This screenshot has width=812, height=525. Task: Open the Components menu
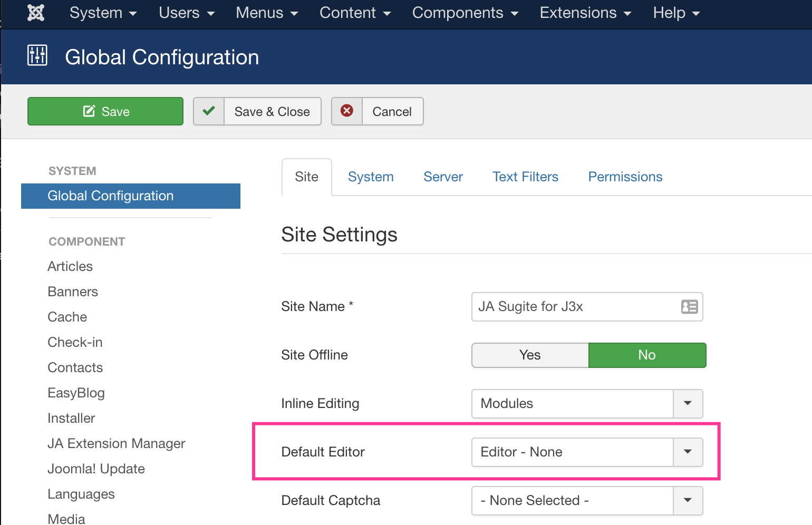(465, 13)
